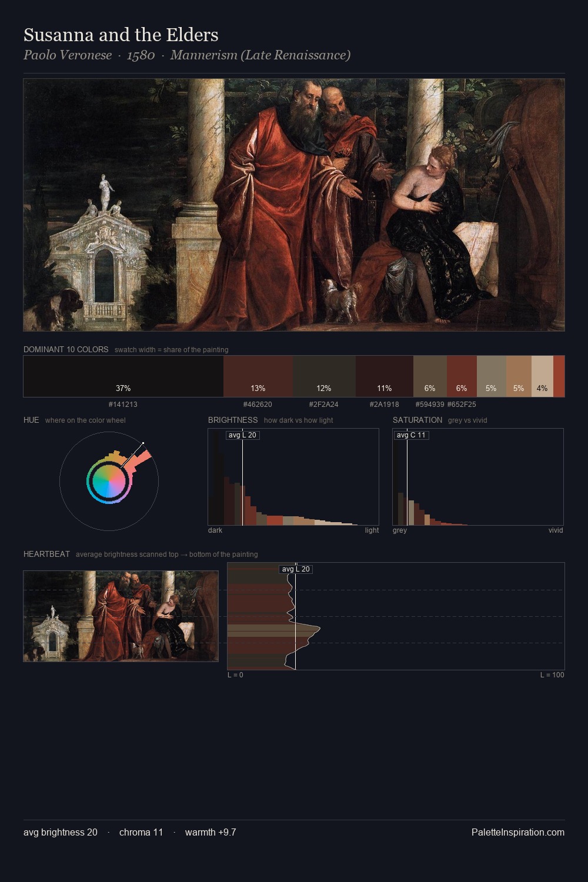Screen dimensions: 588x882
Task: Click the narrow rust-red swatch at palette end
Action: 559,376
